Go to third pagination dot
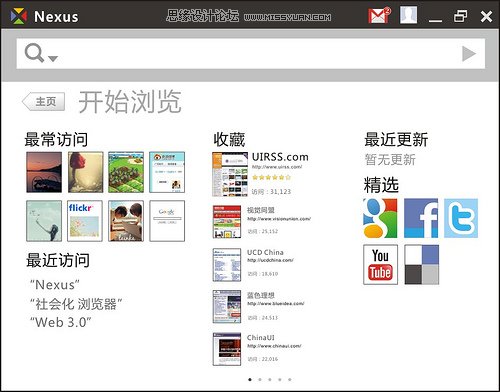Screen dimensions: 500x392 click(x=270, y=379)
